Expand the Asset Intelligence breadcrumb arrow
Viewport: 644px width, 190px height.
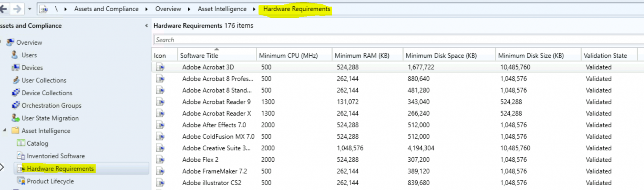coord(254,9)
